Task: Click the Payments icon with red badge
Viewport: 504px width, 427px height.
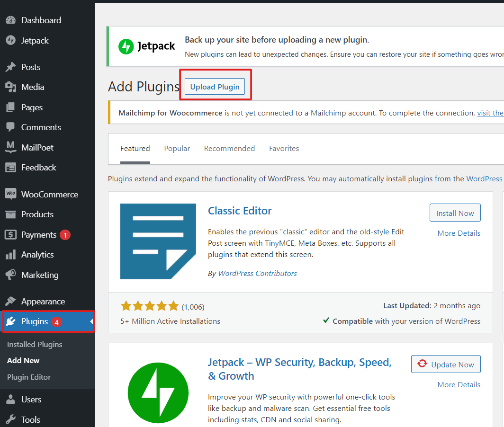Action: click(x=10, y=234)
